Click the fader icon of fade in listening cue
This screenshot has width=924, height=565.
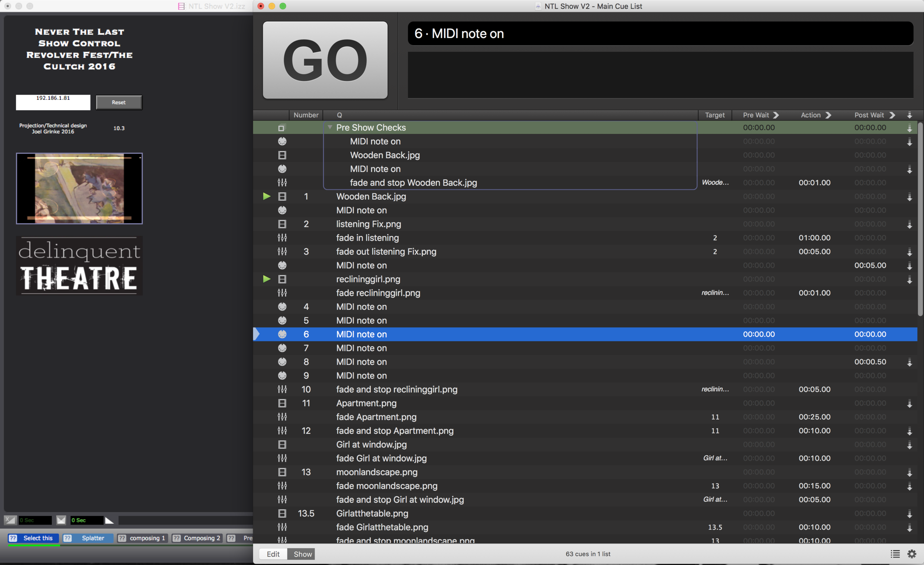pos(282,238)
